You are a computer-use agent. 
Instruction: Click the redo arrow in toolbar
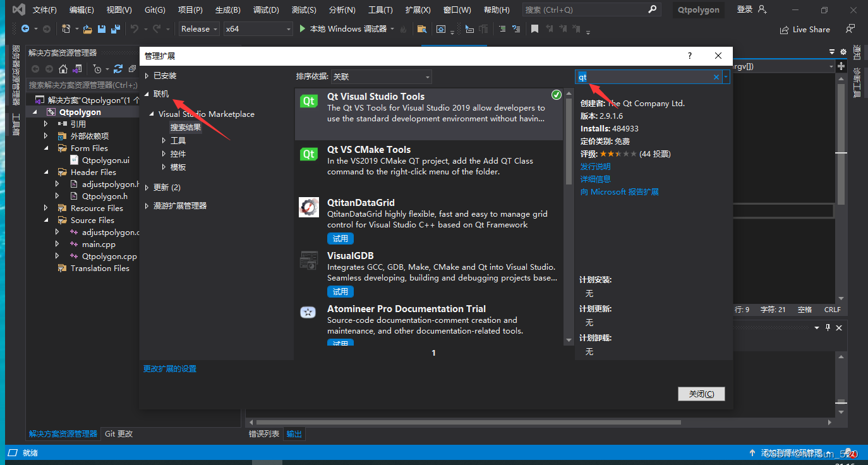coord(155,29)
